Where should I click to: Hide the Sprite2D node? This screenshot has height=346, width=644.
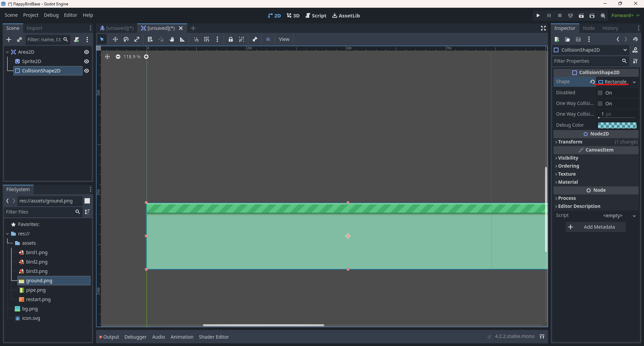[87, 61]
